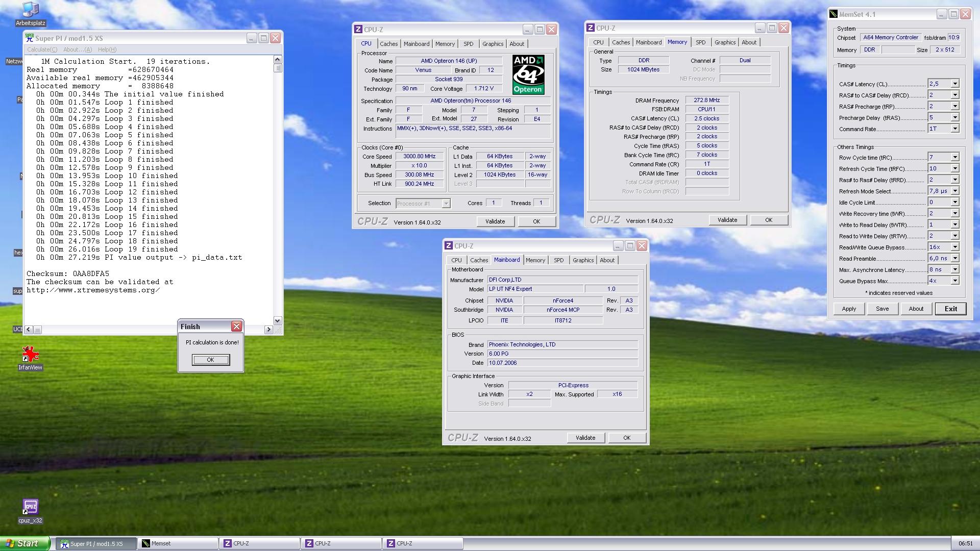This screenshot has height=551, width=980.
Task: Click the taskbar clock showing 06:51
Action: pyautogui.click(x=966, y=544)
